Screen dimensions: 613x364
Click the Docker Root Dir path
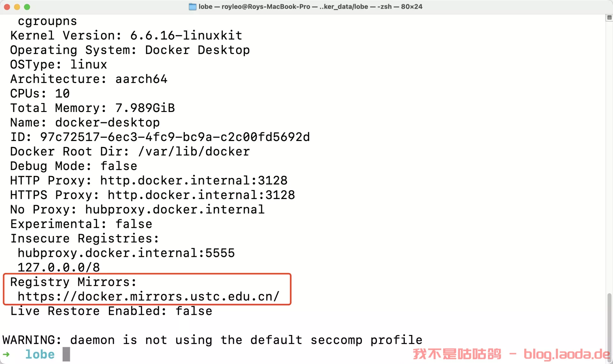click(194, 152)
